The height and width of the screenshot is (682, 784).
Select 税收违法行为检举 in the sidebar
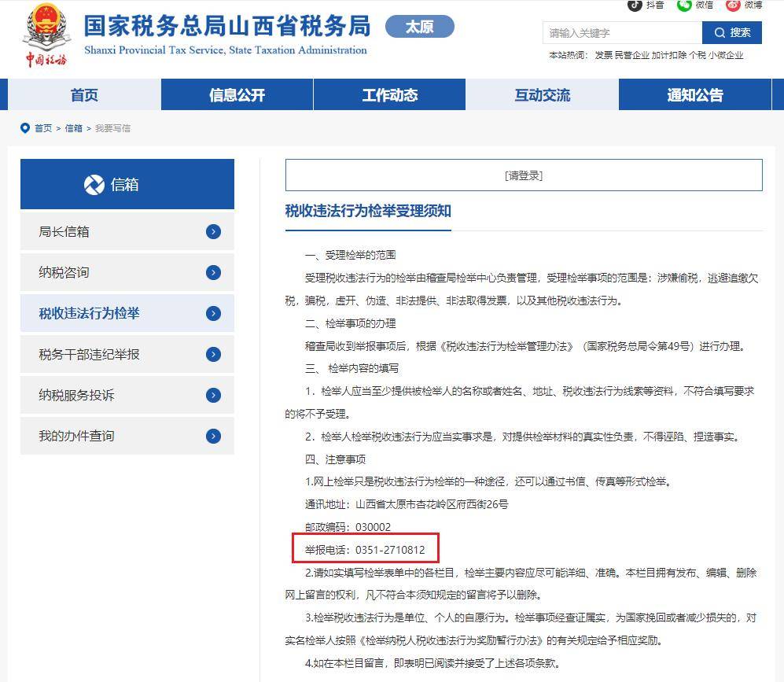tap(90, 313)
